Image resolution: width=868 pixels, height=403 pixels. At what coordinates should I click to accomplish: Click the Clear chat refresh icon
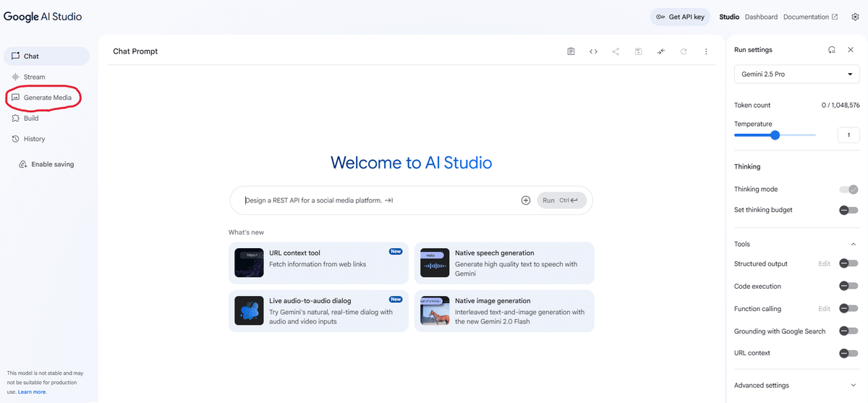684,51
